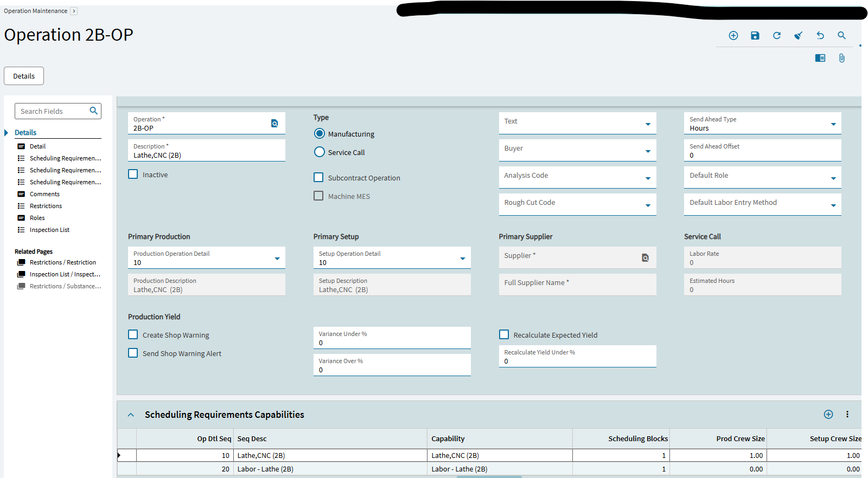Image resolution: width=868 pixels, height=478 pixels.
Task: Click the Description field
Action: click(207, 150)
